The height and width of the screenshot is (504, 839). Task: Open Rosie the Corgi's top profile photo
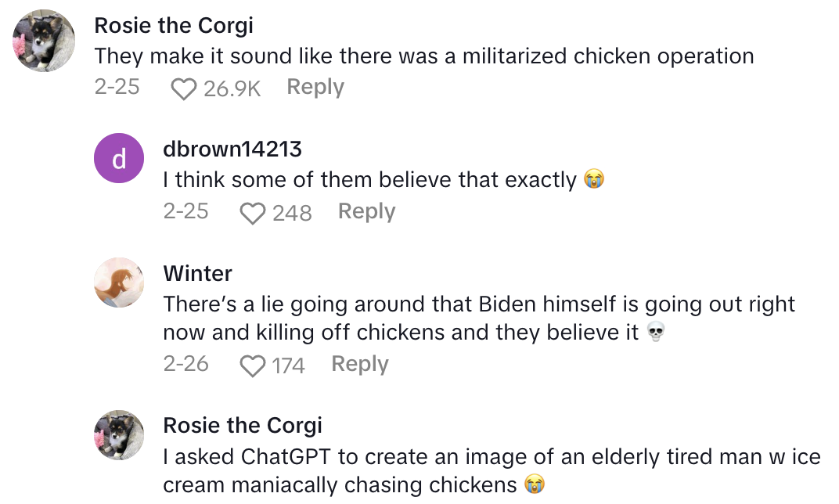pyautogui.click(x=44, y=40)
